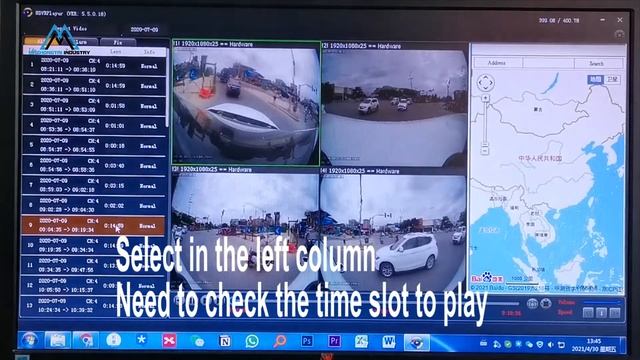Image resolution: width=640 pixels, height=360 pixels.
Task: Open the blue star app on the taskbar
Action: tap(141, 340)
